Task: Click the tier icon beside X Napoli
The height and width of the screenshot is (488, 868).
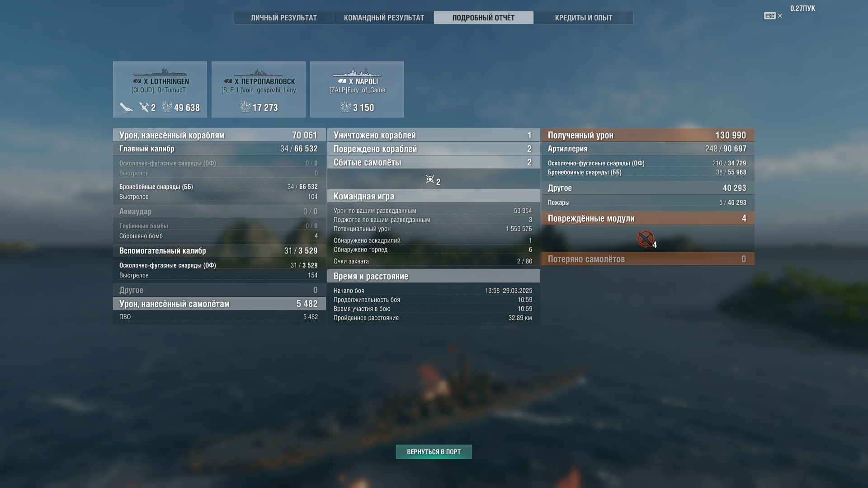Action: [x=342, y=81]
